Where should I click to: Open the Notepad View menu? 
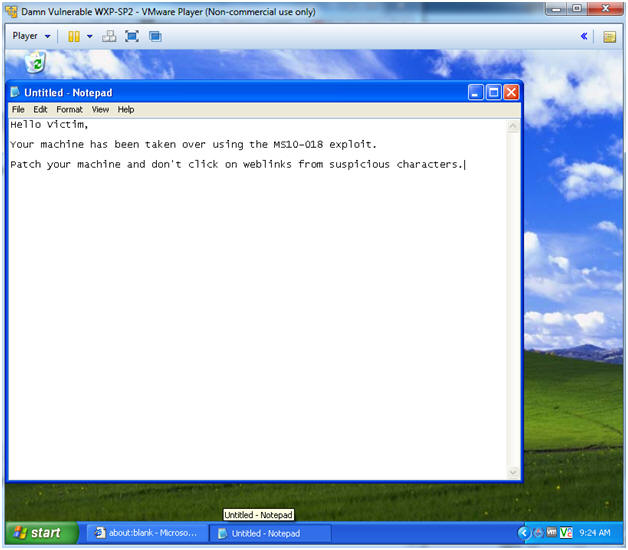(100, 109)
